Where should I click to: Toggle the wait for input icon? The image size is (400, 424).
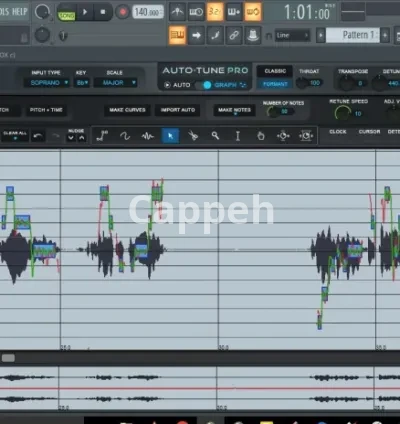point(196,12)
